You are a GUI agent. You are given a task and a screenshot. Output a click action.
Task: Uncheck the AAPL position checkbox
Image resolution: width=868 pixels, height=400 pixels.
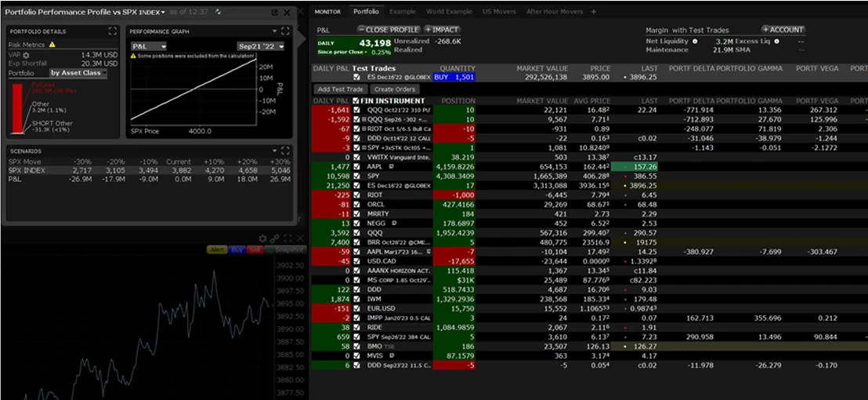tap(356, 167)
